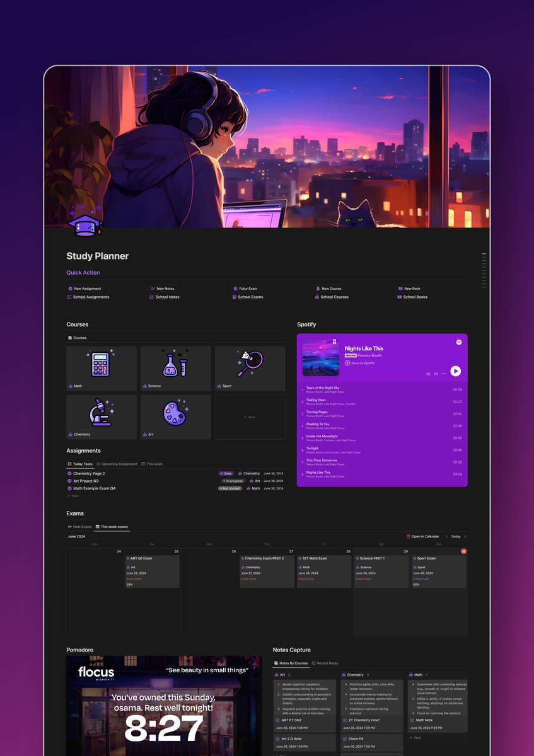534x756 pixels.
Task: Open the Sport course racket icon
Action: (x=250, y=364)
